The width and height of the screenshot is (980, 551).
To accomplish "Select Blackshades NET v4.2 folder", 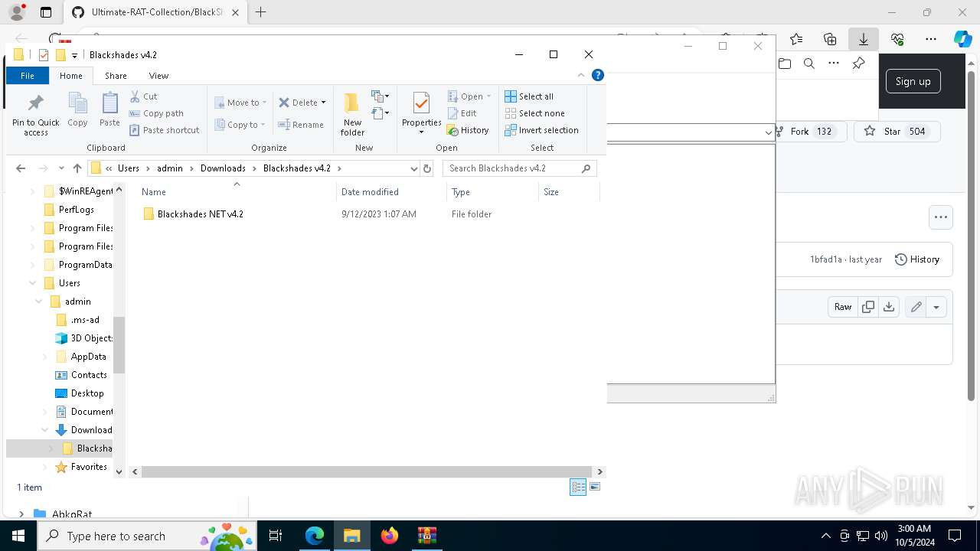I will click(200, 214).
